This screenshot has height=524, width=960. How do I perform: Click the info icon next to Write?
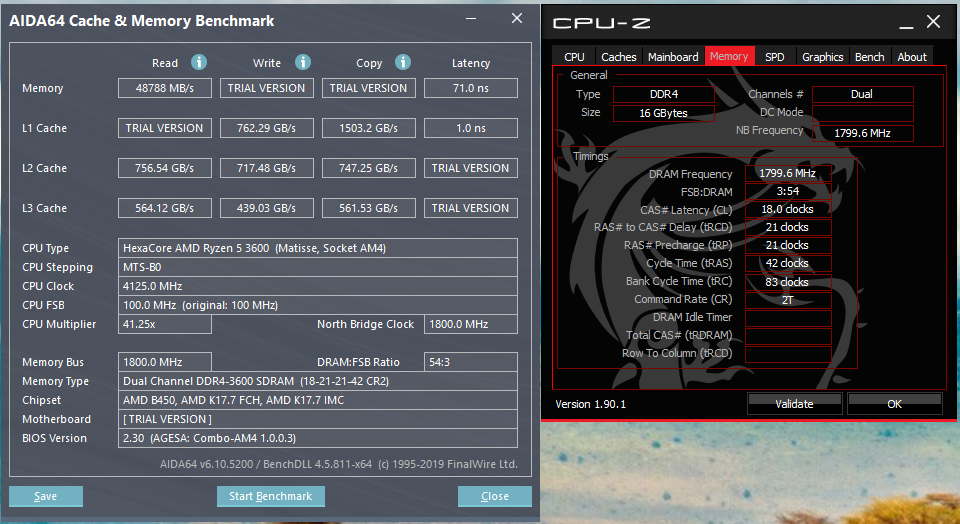pyautogui.click(x=302, y=62)
